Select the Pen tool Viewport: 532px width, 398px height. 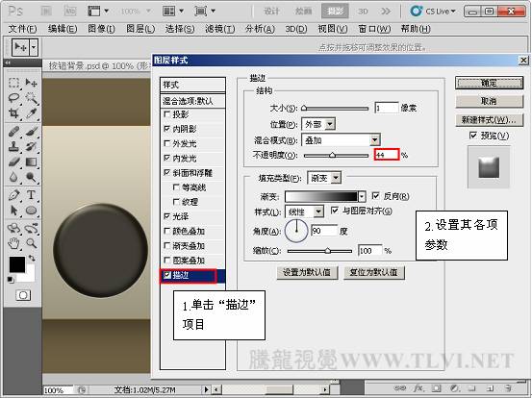click(13, 195)
